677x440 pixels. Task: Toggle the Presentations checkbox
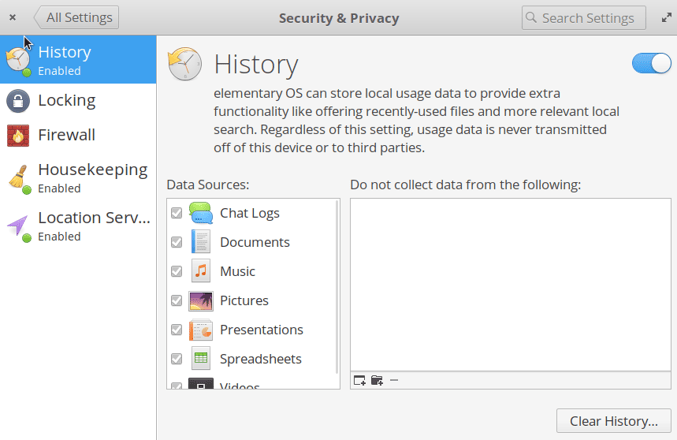pyautogui.click(x=177, y=329)
